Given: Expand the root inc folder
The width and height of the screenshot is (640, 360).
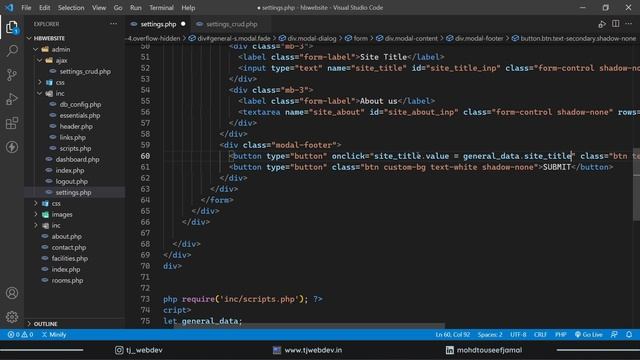Looking at the screenshot, I should point(36,225).
